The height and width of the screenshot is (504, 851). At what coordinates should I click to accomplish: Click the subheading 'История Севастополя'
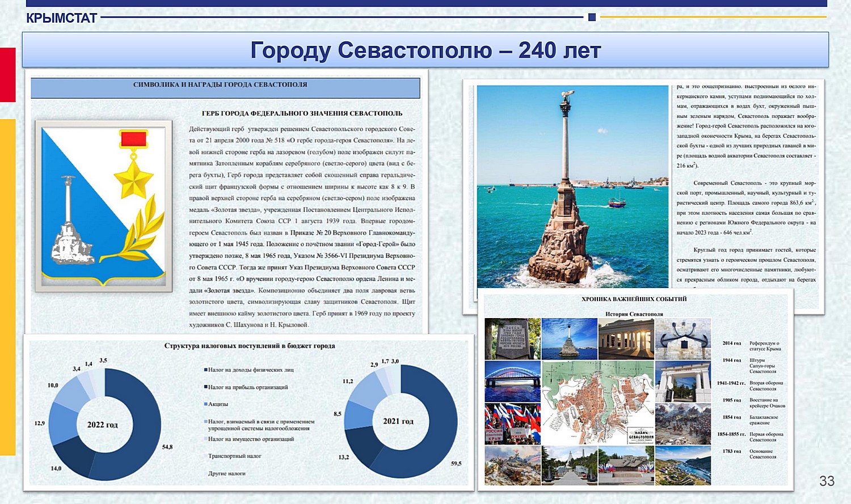(x=634, y=314)
